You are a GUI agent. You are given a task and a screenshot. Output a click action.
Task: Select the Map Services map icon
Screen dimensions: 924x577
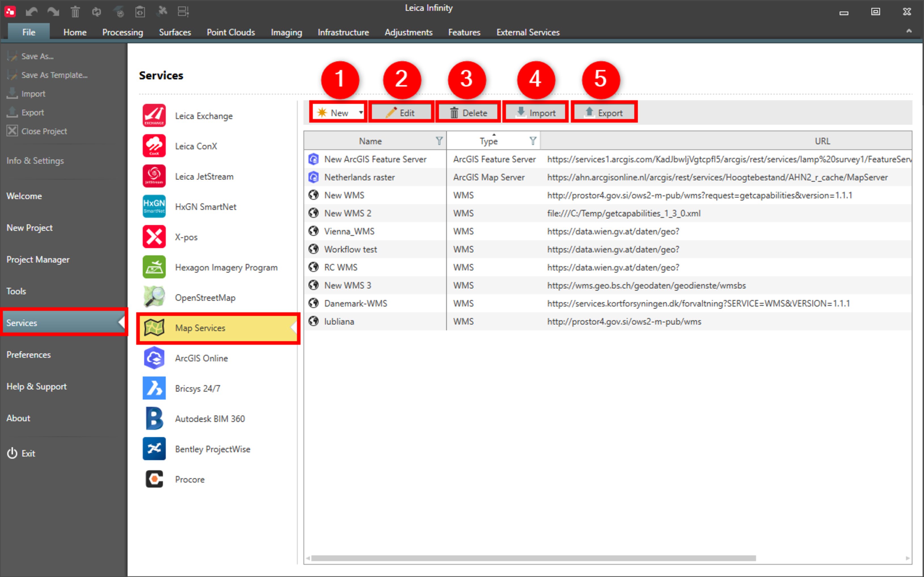pos(154,328)
